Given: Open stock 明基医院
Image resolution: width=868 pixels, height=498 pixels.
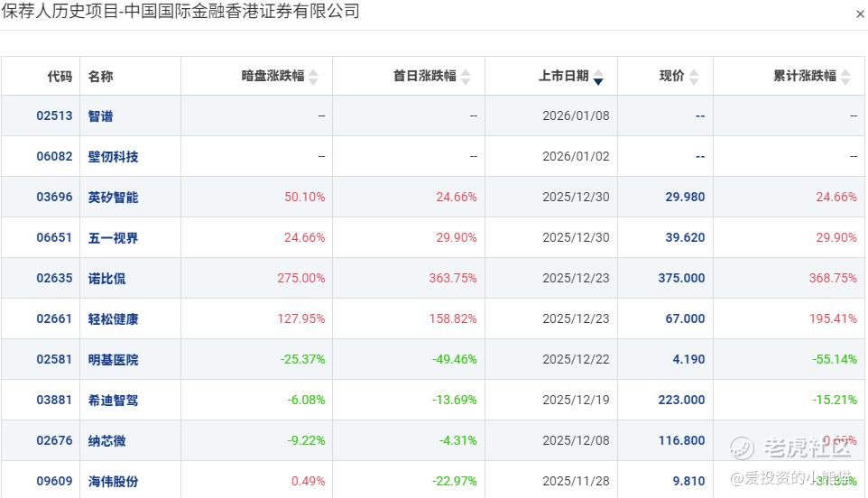Looking at the screenshot, I should pyautogui.click(x=113, y=360).
